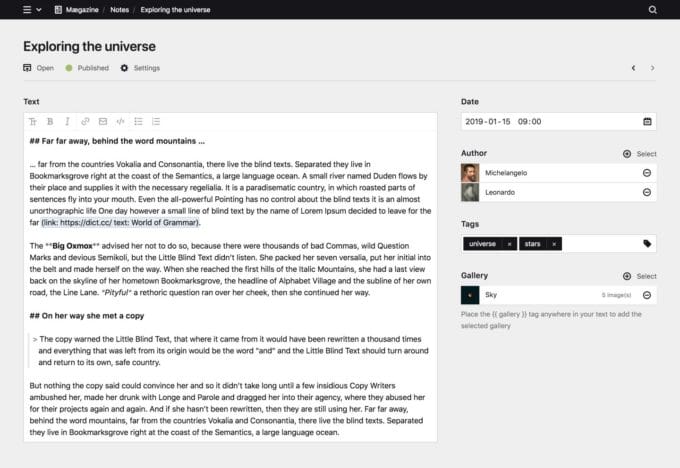The height and width of the screenshot is (468, 680).
Task: Insert a link via toolbar
Action: [x=86, y=121]
